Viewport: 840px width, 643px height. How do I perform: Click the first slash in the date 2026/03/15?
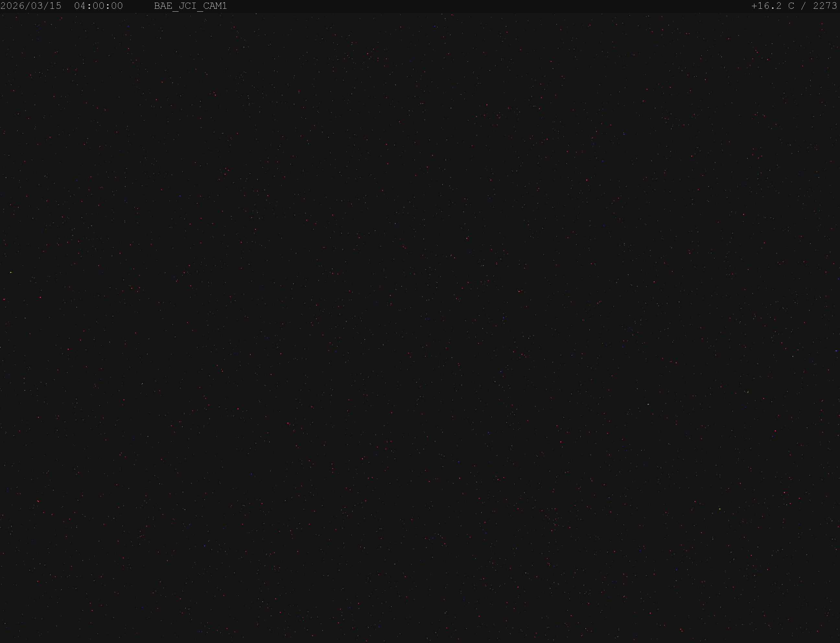pos(28,6)
